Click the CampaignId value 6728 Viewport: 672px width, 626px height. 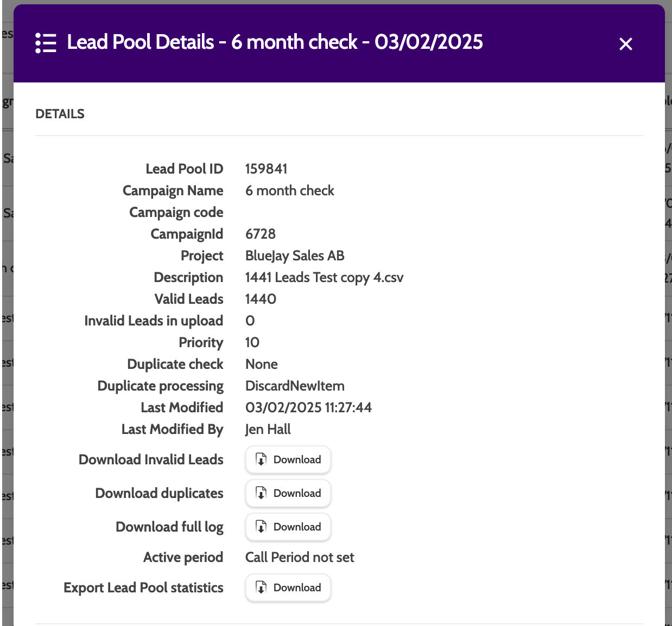(261, 234)
